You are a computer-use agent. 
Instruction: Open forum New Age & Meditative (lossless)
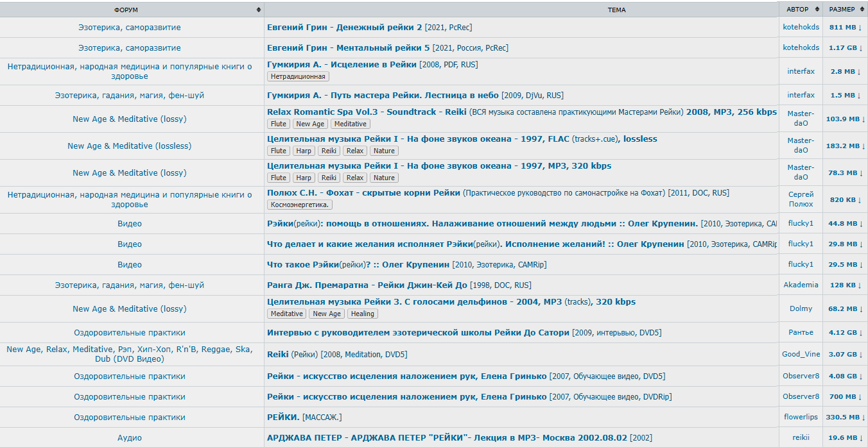130,146
